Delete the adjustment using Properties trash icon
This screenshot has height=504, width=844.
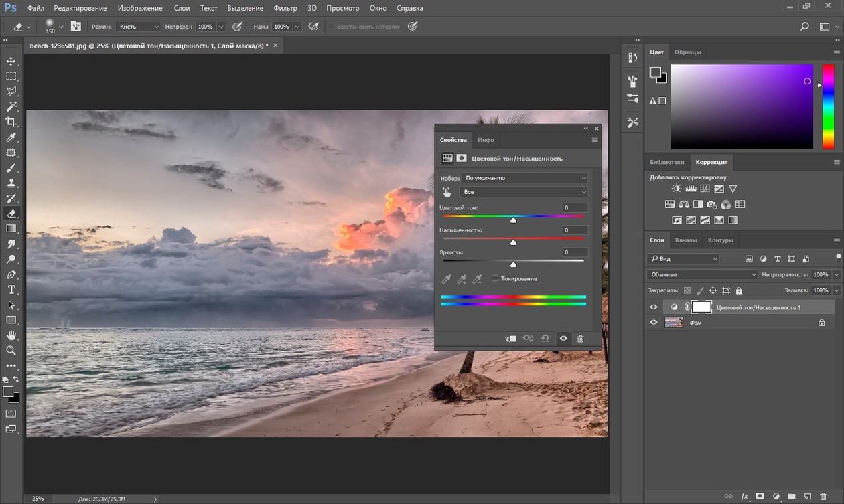(x=580, y=339)
